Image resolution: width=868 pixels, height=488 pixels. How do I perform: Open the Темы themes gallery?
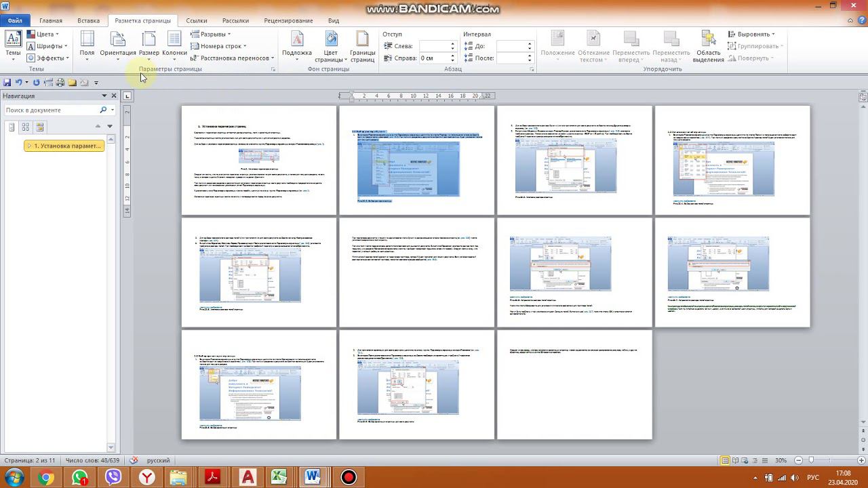(13, 45)
